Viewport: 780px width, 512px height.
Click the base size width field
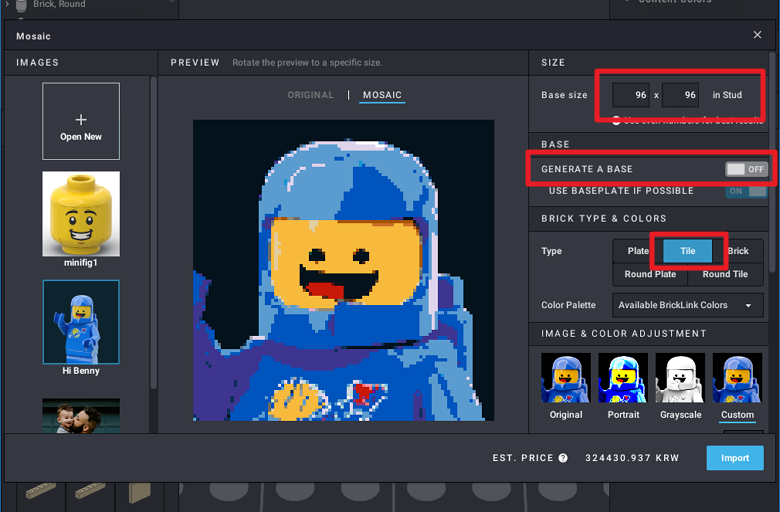(631, 95)
